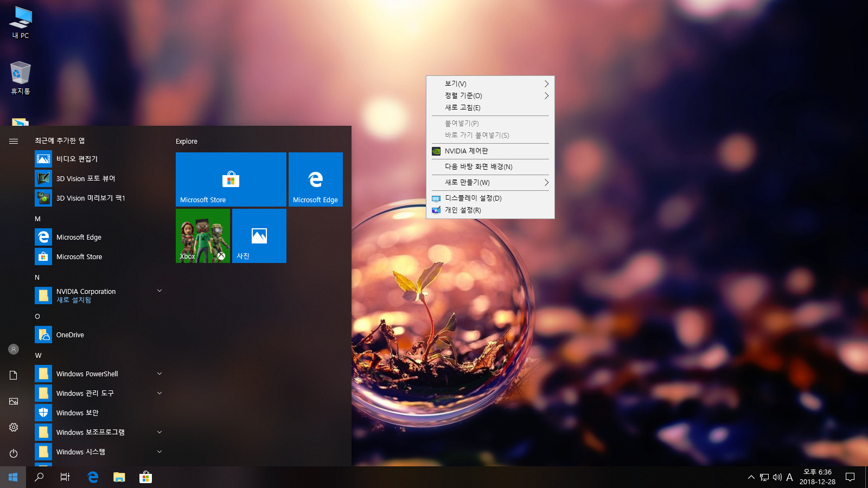Click the Microsoft Edge tile
Viewport: 868px width, 488px height.
(x=316, y=179)
